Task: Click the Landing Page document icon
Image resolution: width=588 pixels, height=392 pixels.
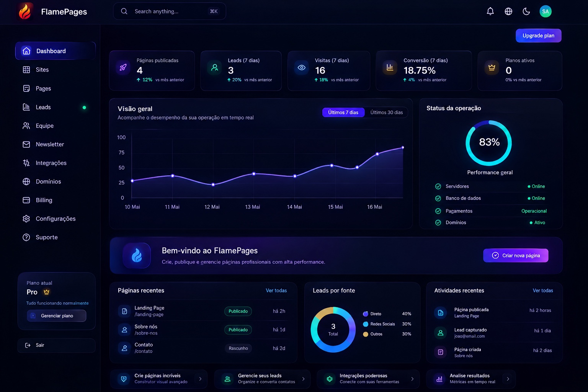Action: (x=124, y=311)
